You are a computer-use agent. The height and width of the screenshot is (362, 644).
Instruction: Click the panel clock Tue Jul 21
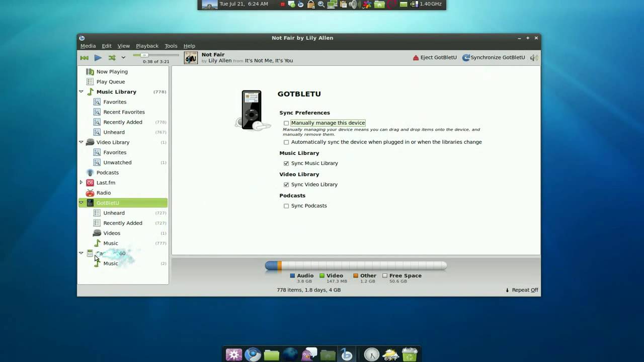click(244, 4)
